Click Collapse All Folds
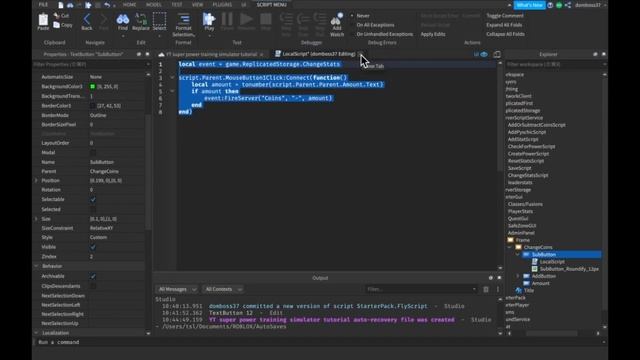640x360 pixels. click(x=505, y=34)
